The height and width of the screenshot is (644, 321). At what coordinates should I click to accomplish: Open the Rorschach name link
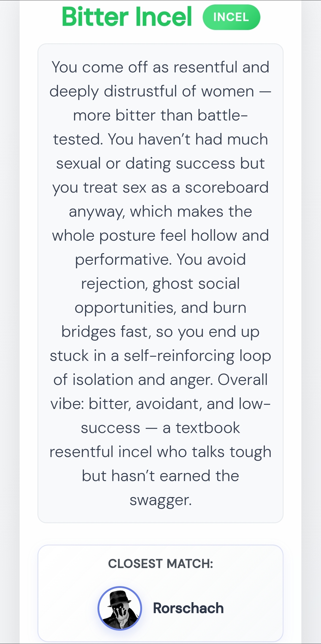tap(188, 608)
